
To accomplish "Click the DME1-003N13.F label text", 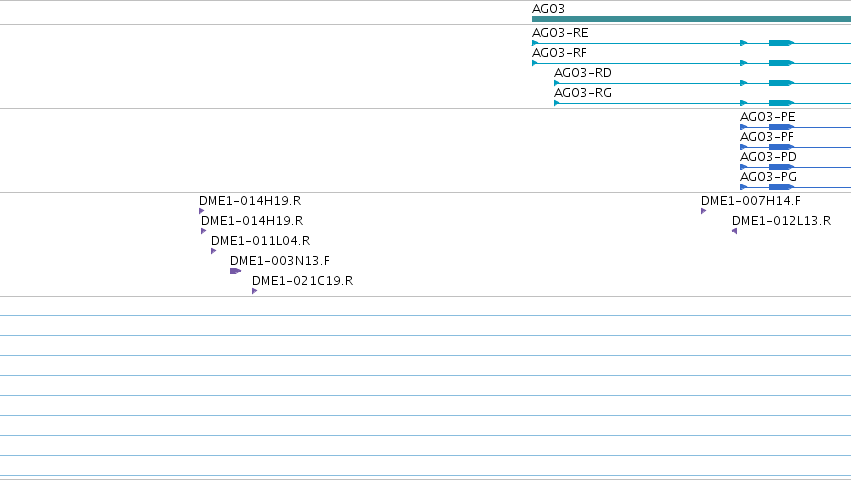I will [x=280, y=261].
